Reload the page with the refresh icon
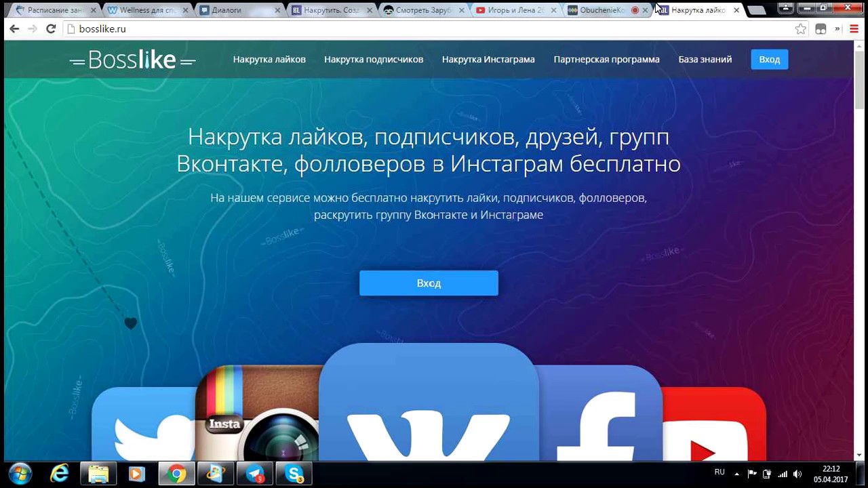 tap(51, 29)
